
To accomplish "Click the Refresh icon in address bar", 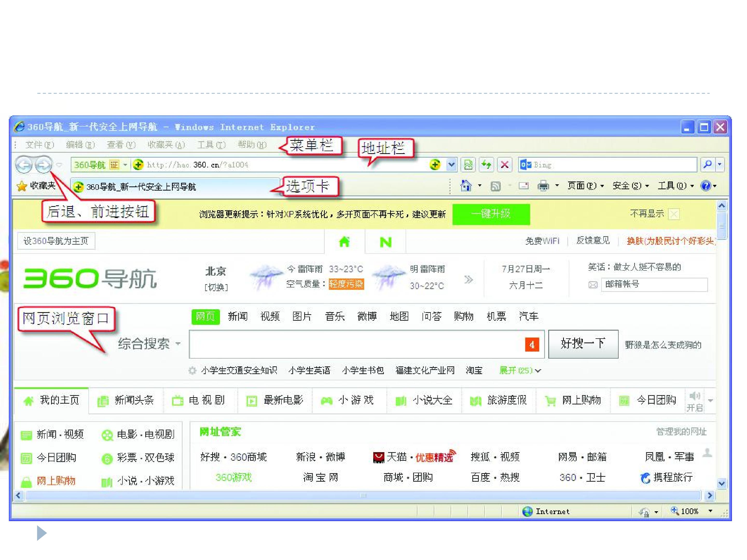I will click(486, 165).
